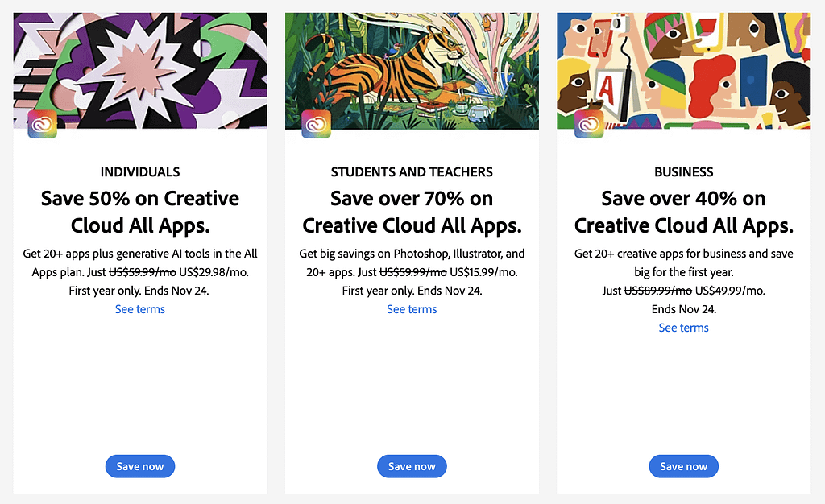
Task: Click the US$49.99/mo Business price text
Action: point(730,291)
